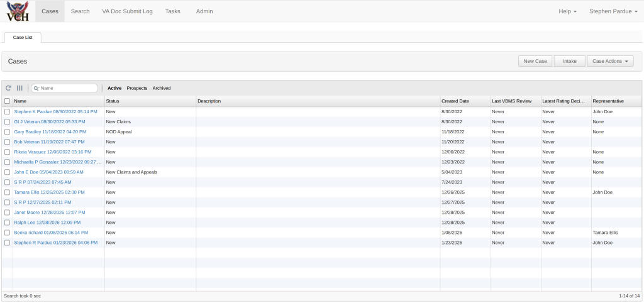
Task: Open the Beeko richard case link
Action: (x=51, y=233)
